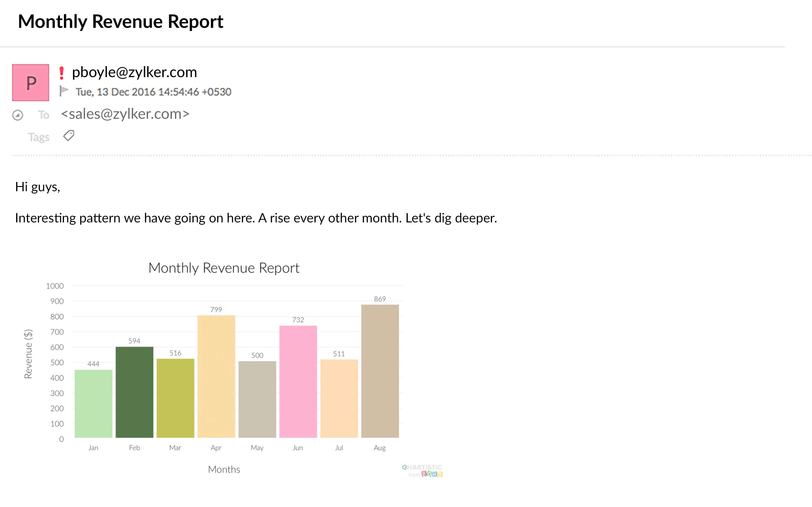The height and width of the screenshot is (507, 812).
Task: Select the Apr bar labeled 799
Action: [x=216, y=376]
